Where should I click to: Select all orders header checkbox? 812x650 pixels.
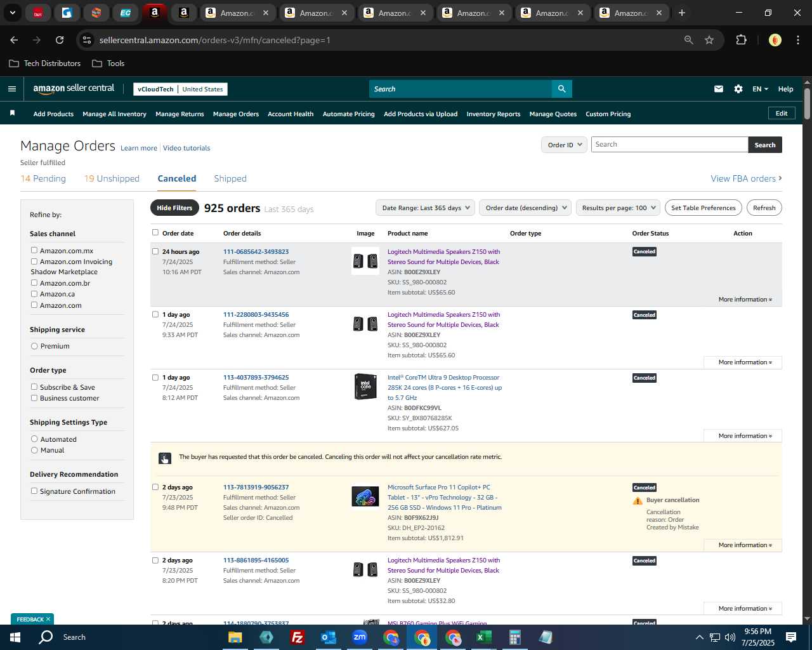point(155,232)
